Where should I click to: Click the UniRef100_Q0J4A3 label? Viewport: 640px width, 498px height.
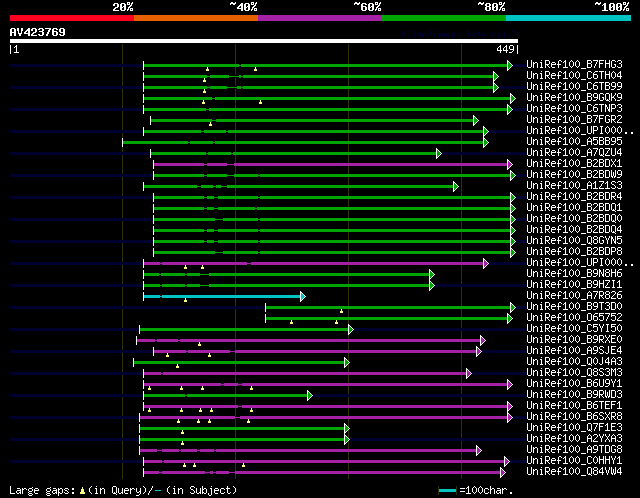click(x=574, y=362)
